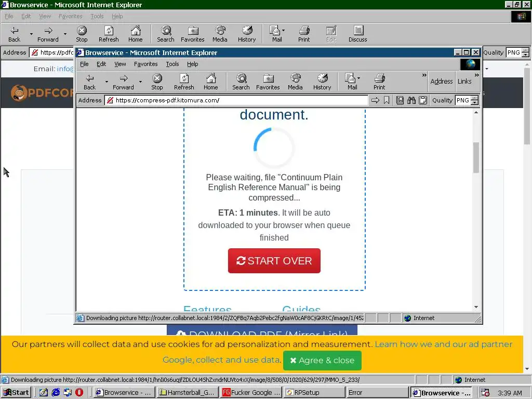Stop loading in the background browser window
532x399 pixels.
tap(82, 34)
